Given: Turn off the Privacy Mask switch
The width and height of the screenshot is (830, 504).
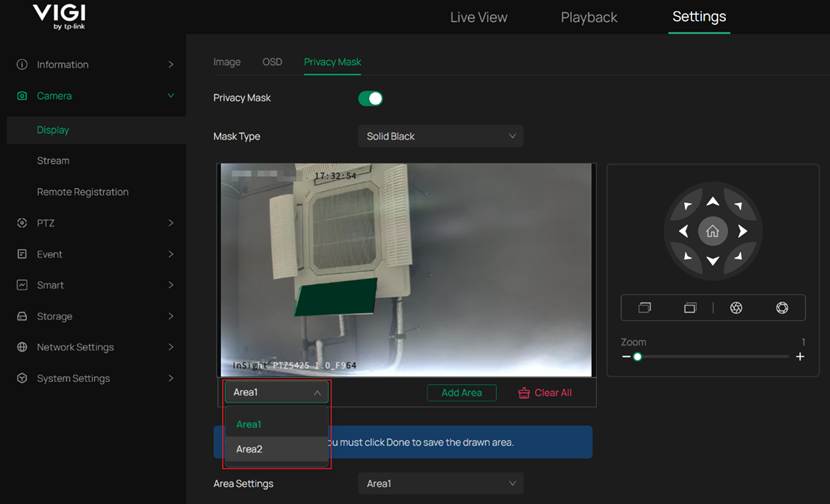Looking at the screenshot, I should 371,98.
